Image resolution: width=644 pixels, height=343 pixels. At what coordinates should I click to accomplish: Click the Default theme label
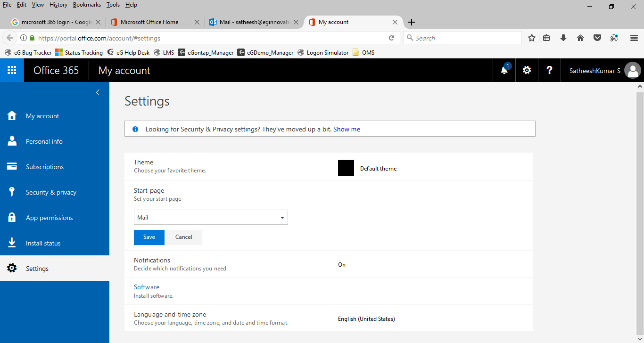pos(378,169)
